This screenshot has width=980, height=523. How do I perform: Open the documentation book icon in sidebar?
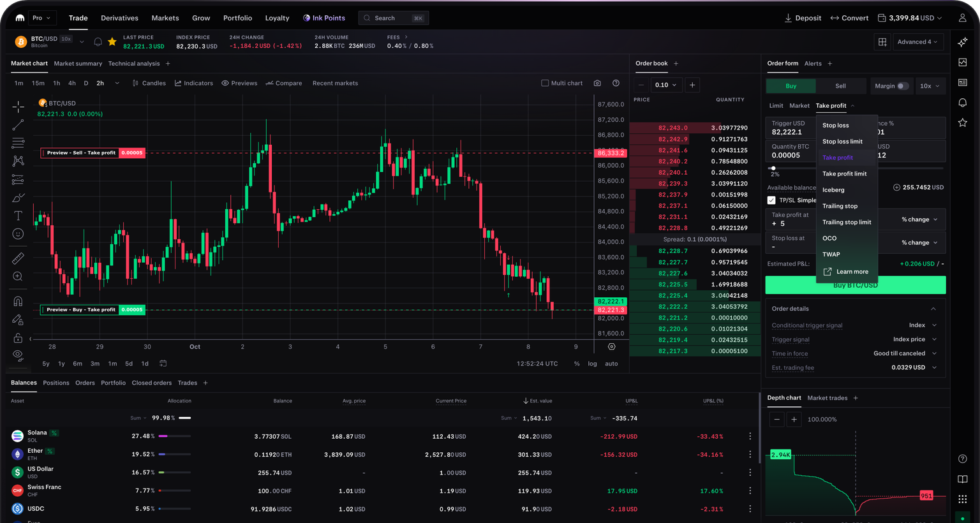pos(962,479)
